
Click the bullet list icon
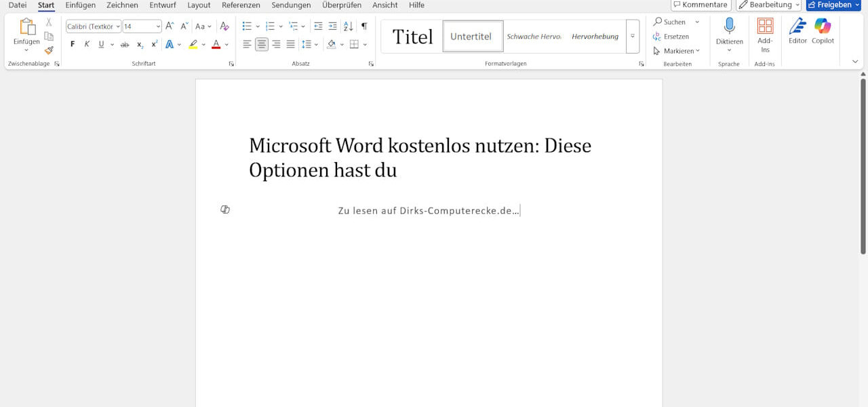[247, 26]
